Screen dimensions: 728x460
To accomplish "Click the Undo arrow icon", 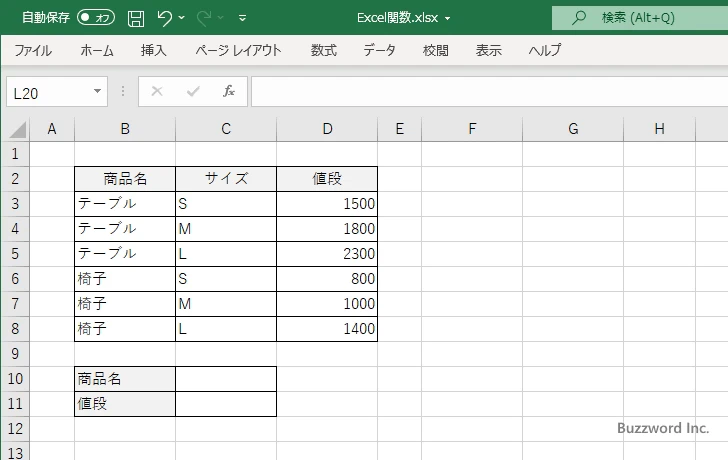I will tap(164, 18).
